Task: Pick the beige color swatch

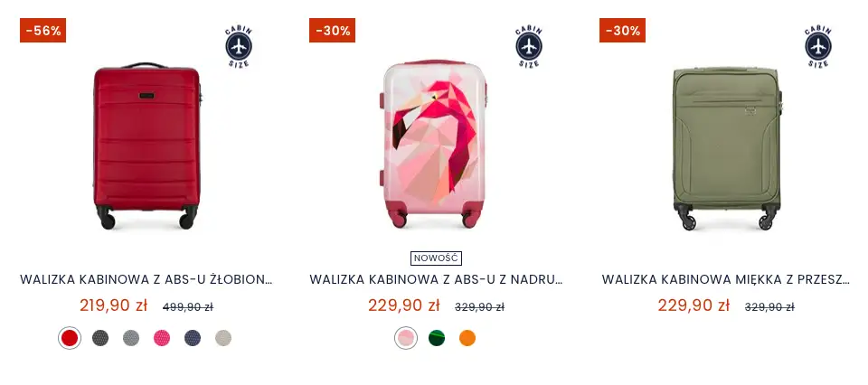Action: click(x=223, y=338)
